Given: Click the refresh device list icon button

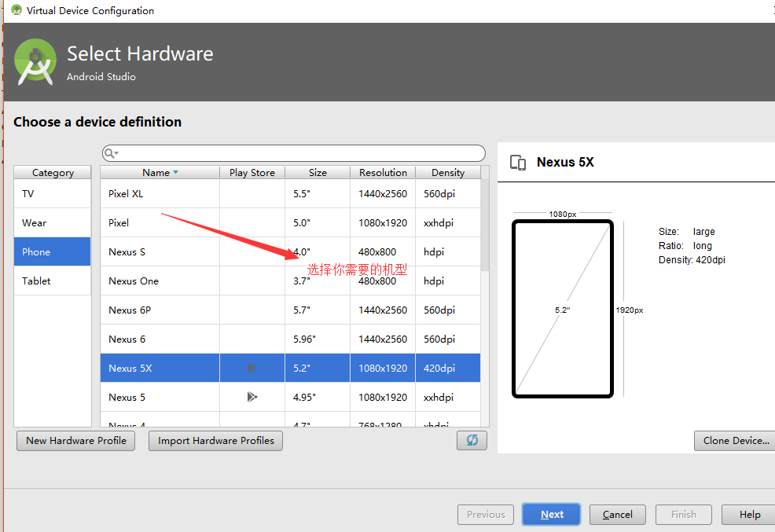Looking at the screenshot, I should tap(472, 440).
